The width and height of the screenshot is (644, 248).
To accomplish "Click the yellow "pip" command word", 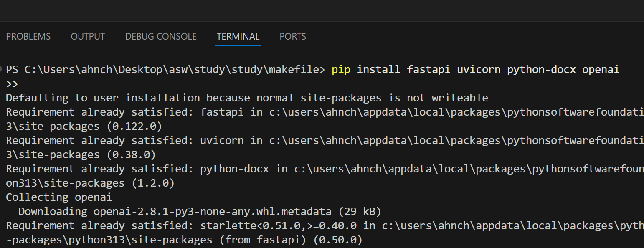I will (x=341, y=70).
